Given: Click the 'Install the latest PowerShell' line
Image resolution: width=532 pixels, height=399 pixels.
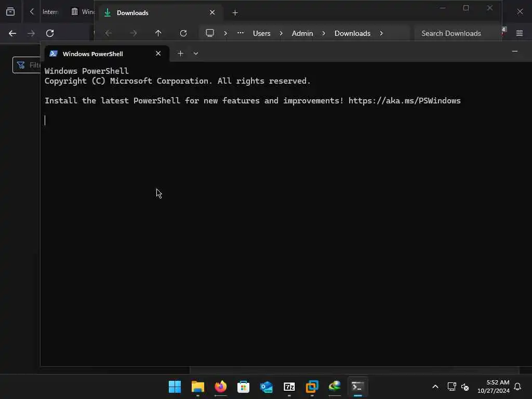Looking at the screenshot, I should point(252,101).
